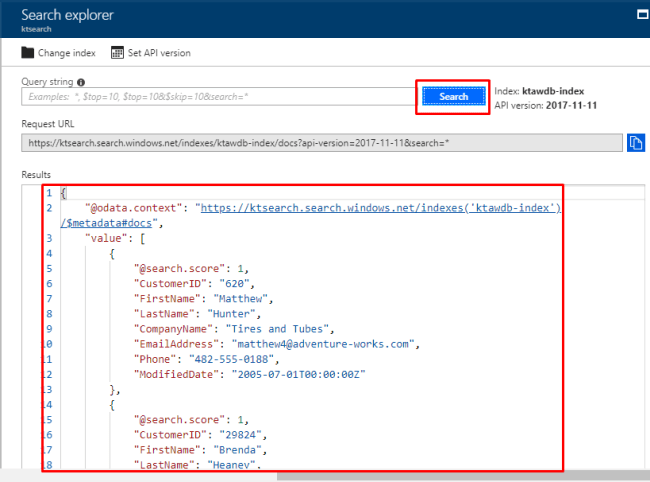This screenshot has height=482, width=650.
Task: Open the /$metadata#docs link
Action: (106, 223)
